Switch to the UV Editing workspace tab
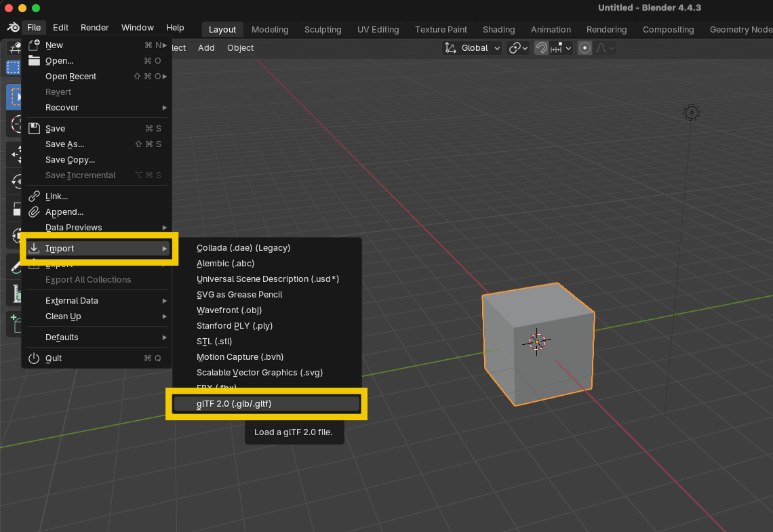The image size is (773, 532). [x=378, y=30]
